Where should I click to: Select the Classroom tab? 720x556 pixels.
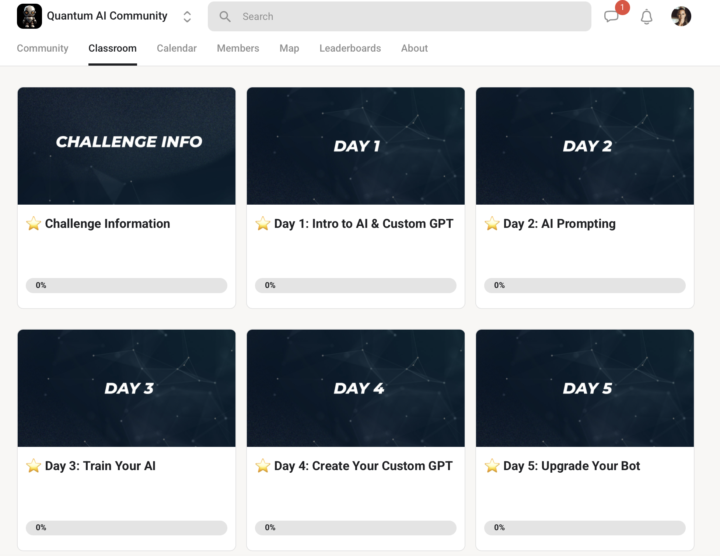(x=112, y=48)
